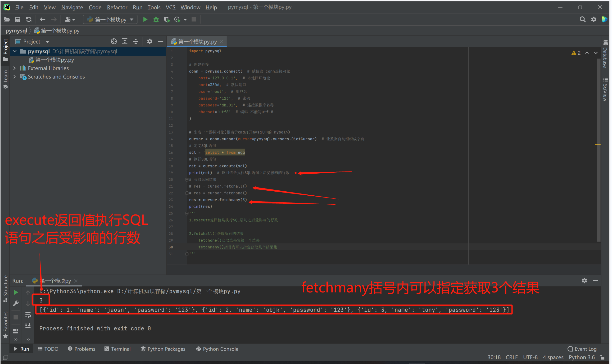Click the Debug bug icon
The height and width of the screenshot is (364, 612).
coord(156,19)
